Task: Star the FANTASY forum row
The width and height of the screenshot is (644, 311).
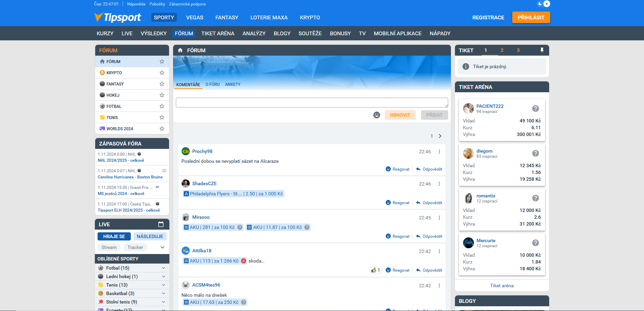Action: tap(162, 84)
